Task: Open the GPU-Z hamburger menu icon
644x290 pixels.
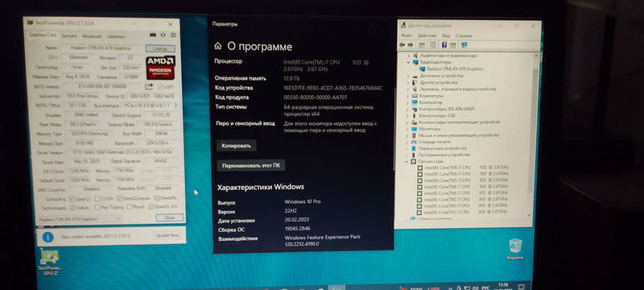Action: (173, 35)
